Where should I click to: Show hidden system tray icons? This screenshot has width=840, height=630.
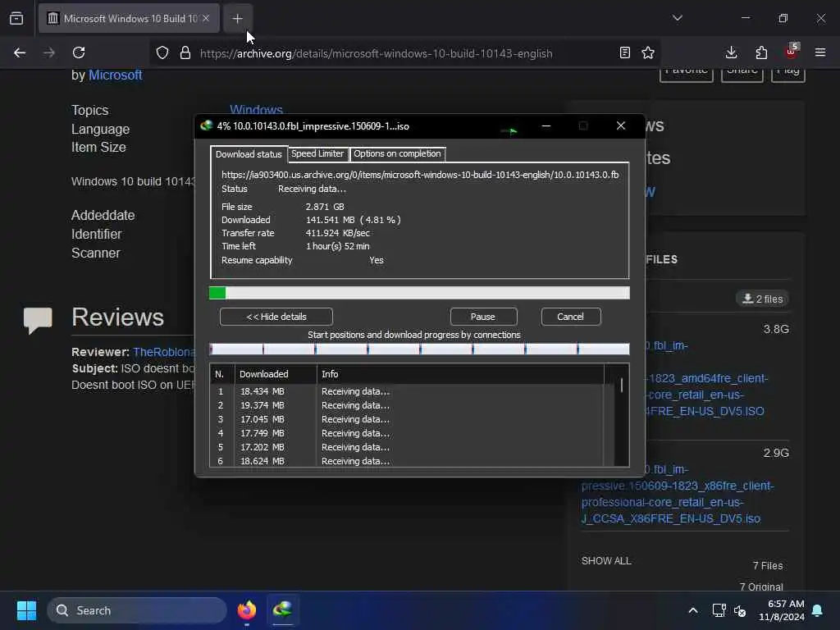692,610
